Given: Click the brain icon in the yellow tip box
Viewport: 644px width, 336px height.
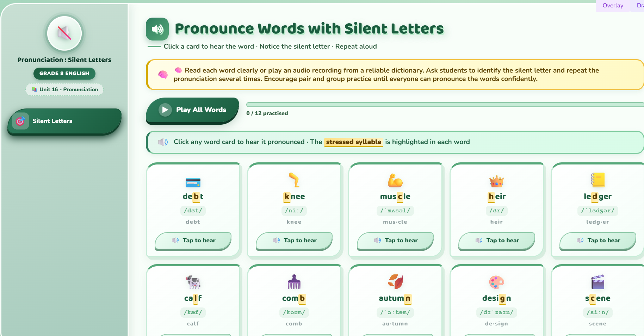Looking at the screenshot, I should click(x=163, y=75).
